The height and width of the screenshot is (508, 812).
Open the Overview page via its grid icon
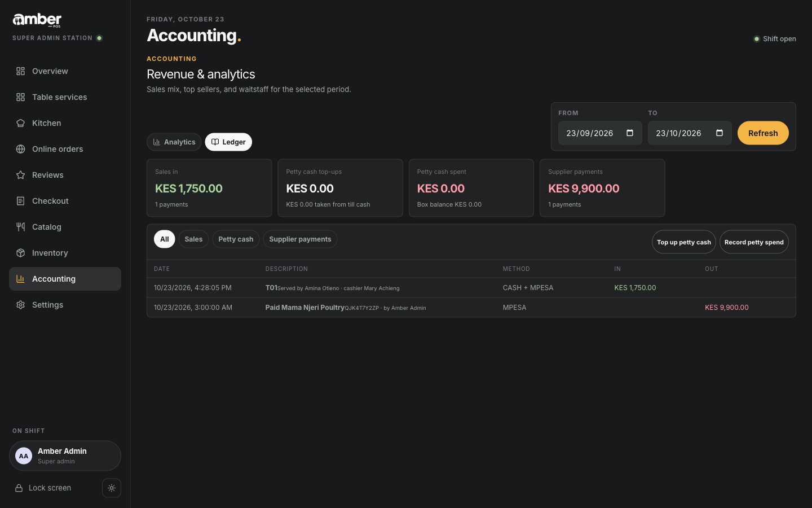click(20, 71)
